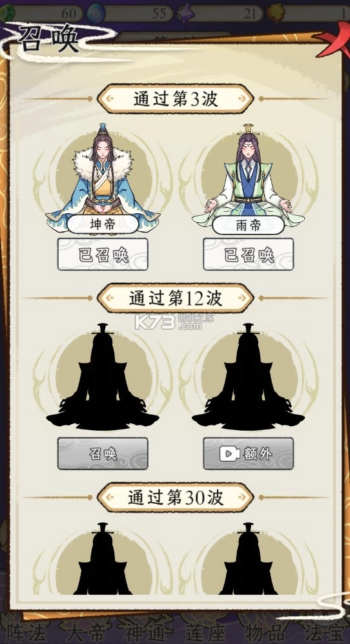Viewport: 350px width, 644px height.
Task: Tap the left locked silhouette under 第30波
Action: [103, 559]
